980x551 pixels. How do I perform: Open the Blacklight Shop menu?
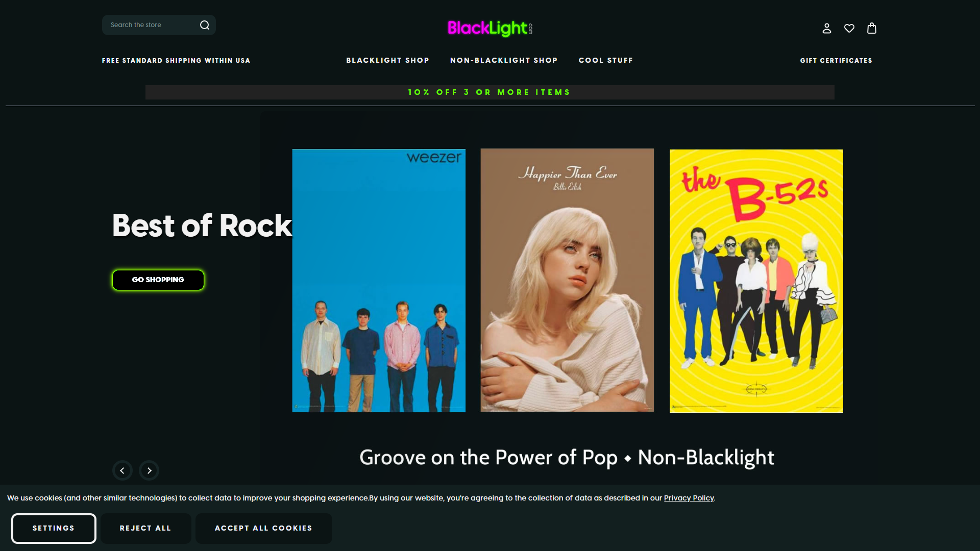tap(387, 60)
